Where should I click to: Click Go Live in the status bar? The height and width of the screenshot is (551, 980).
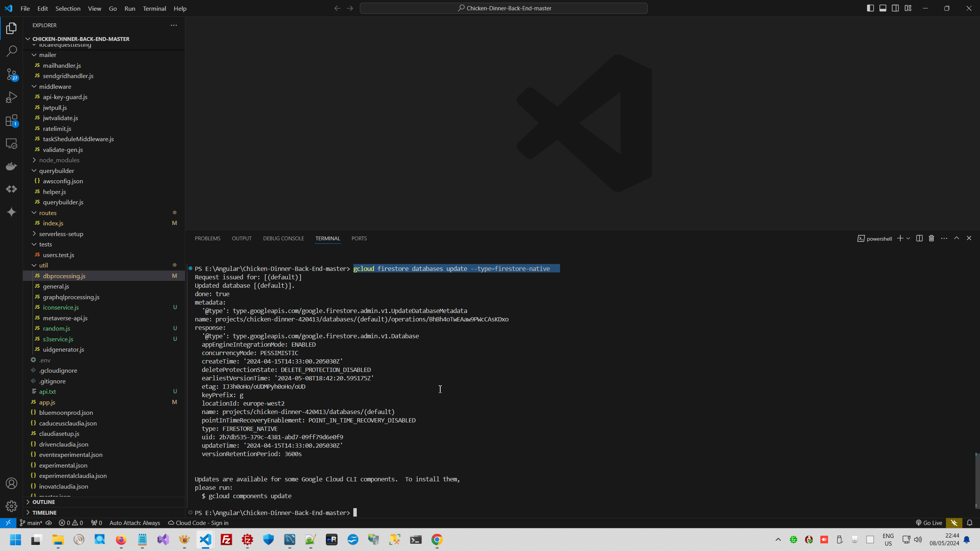tap(929, 523)
